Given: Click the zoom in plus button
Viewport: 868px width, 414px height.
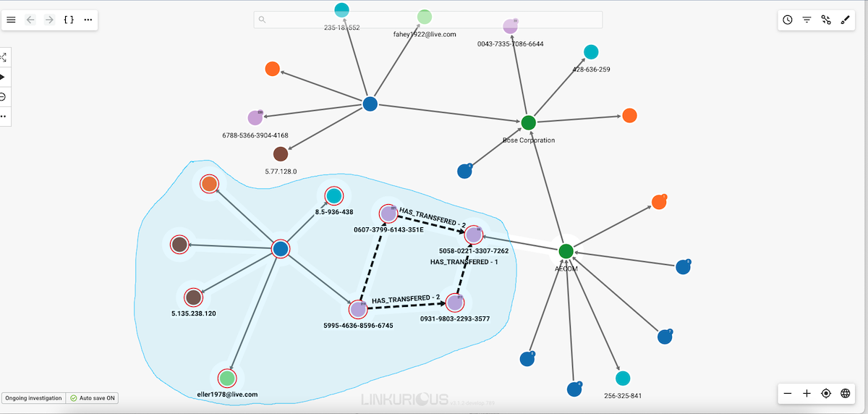Looking at the screenshot, I should tap(807, 393).
